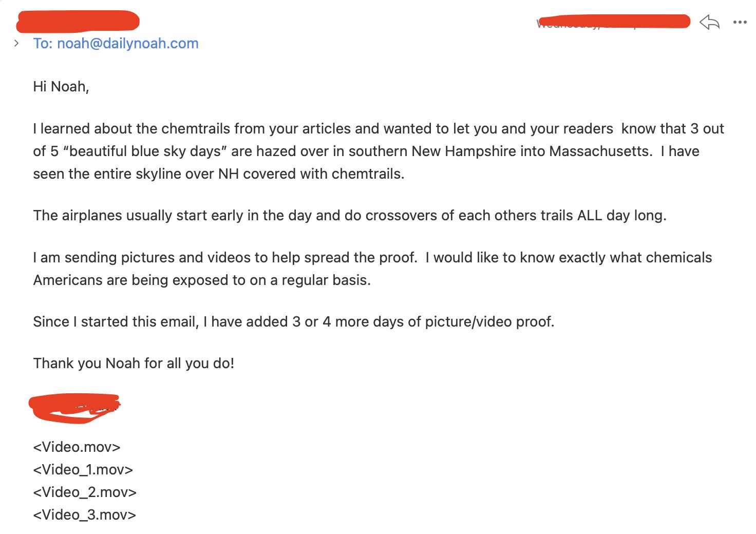Click the "Hi Noah," greeting line

pos(61,86)
